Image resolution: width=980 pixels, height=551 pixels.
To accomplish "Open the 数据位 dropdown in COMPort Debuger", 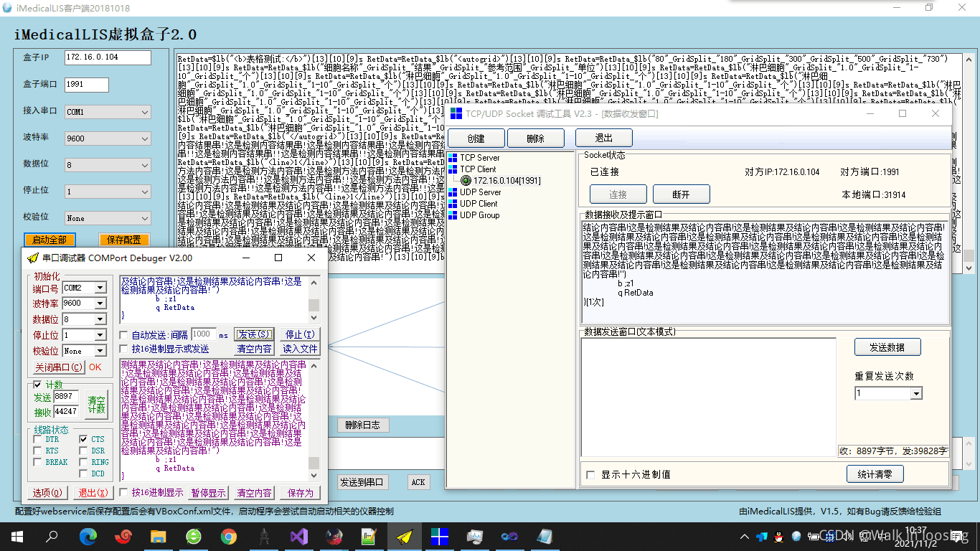I will (x=100, y=319).
